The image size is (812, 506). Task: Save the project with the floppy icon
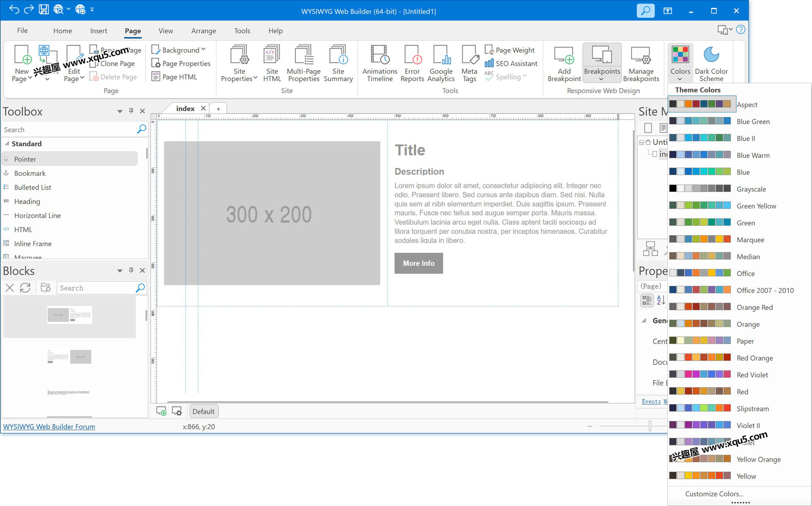[x=43, y=9]
